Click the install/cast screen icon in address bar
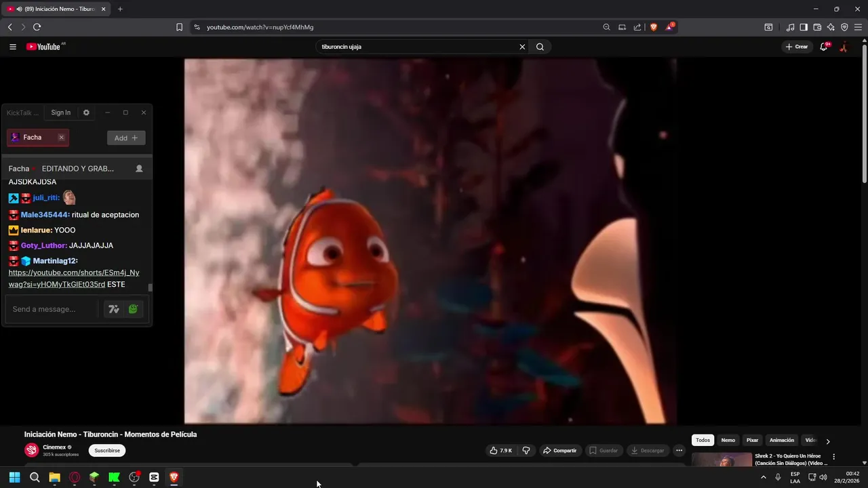The image size is (868, 488). (622, 27)
